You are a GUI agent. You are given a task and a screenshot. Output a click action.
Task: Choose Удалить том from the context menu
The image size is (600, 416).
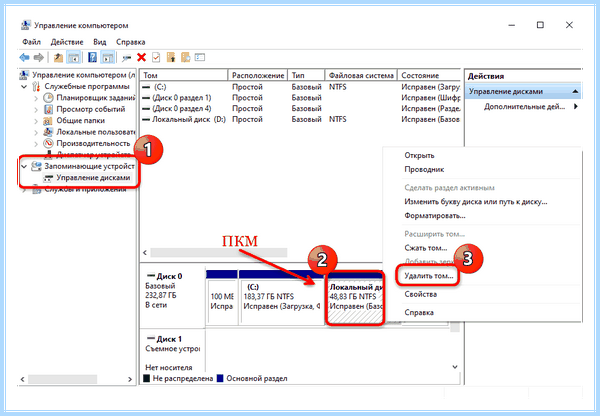pos(429,276)
